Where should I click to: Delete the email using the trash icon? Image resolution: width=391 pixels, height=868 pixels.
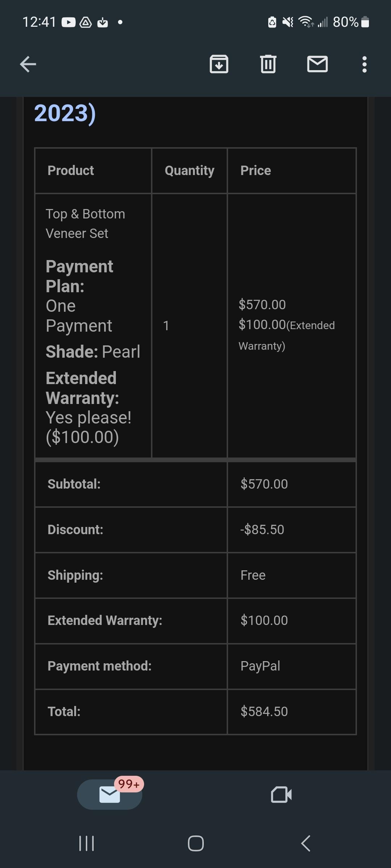click(268, 64)
